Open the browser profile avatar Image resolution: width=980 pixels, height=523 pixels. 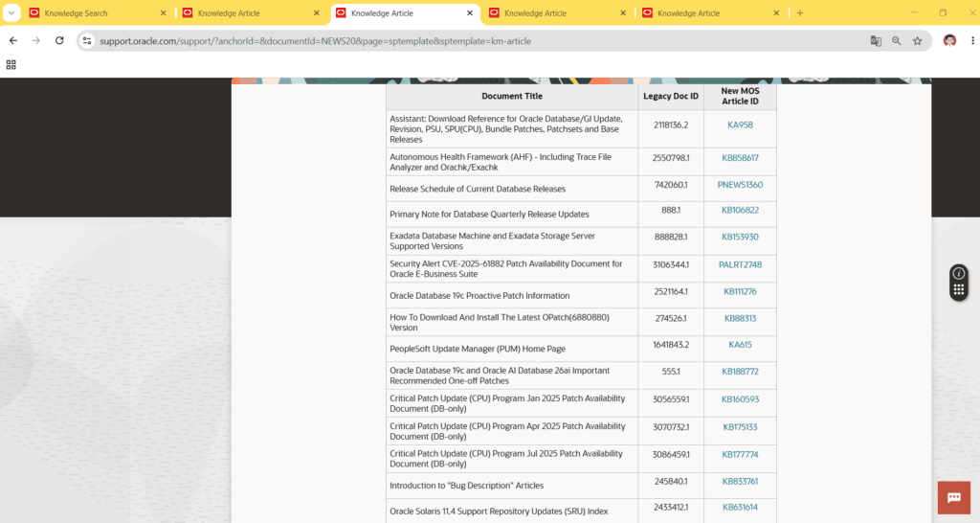[949, 40]
